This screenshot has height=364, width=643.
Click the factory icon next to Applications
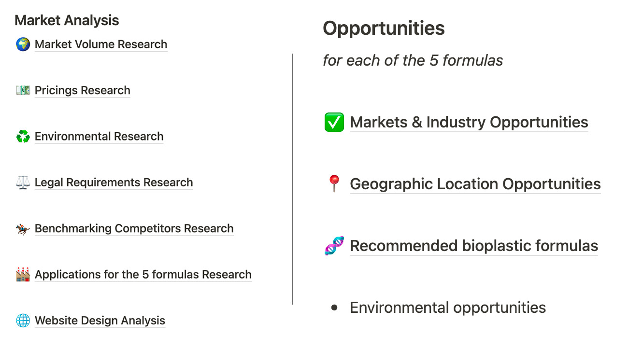[23, 275]
